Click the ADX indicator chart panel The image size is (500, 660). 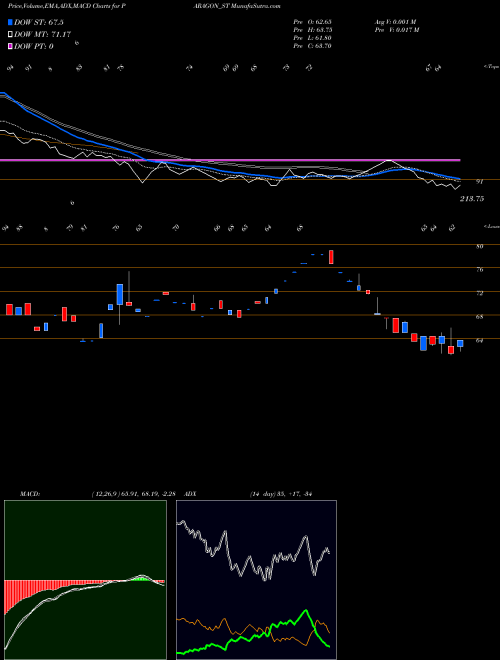pyautogui.click(x=256, y=580)
